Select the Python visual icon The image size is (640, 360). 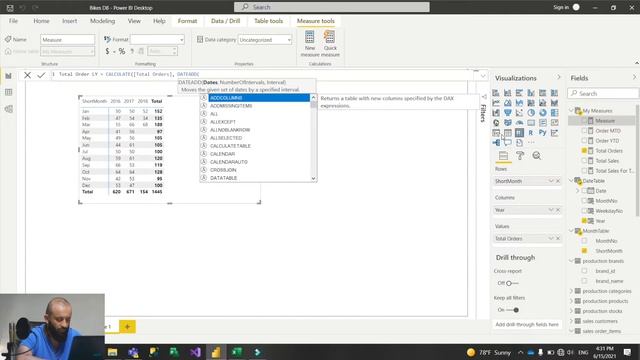point(542,133)
